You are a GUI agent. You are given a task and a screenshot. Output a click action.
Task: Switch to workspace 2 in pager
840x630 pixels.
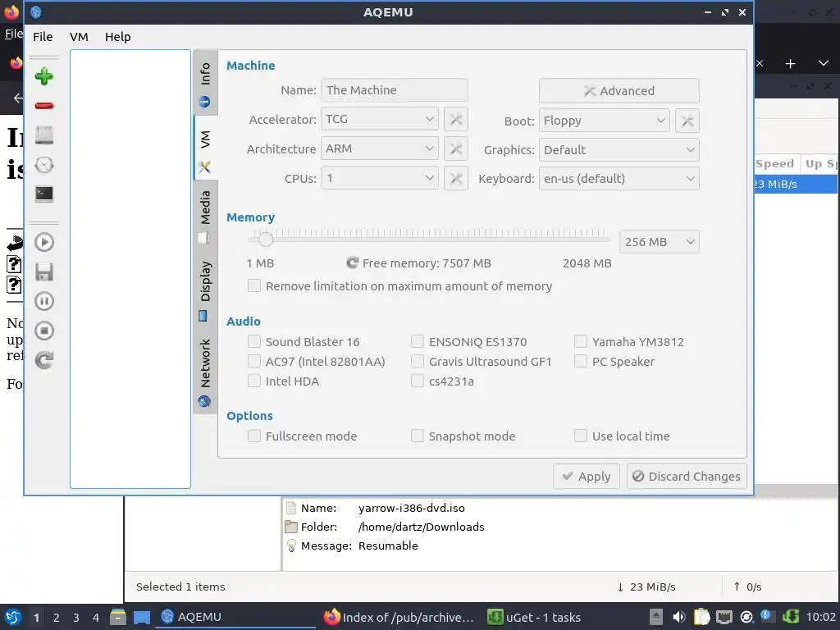coord(57,618)
